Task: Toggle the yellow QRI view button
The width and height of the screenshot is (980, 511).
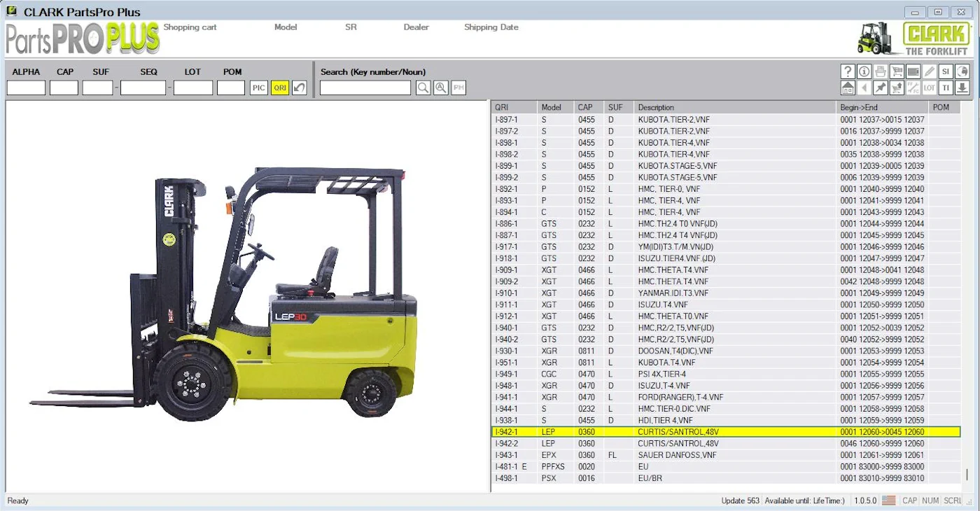Action: [280, 87]
